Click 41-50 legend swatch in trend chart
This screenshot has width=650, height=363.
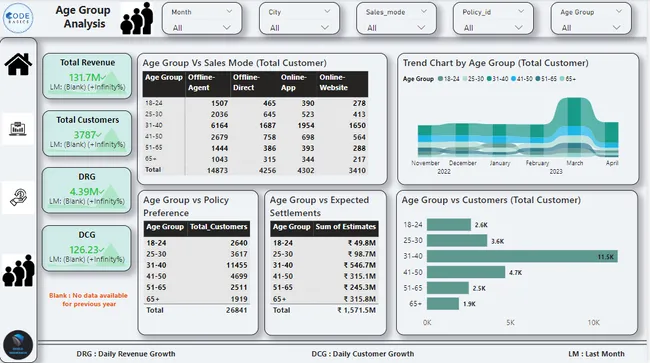pos(514,79)
